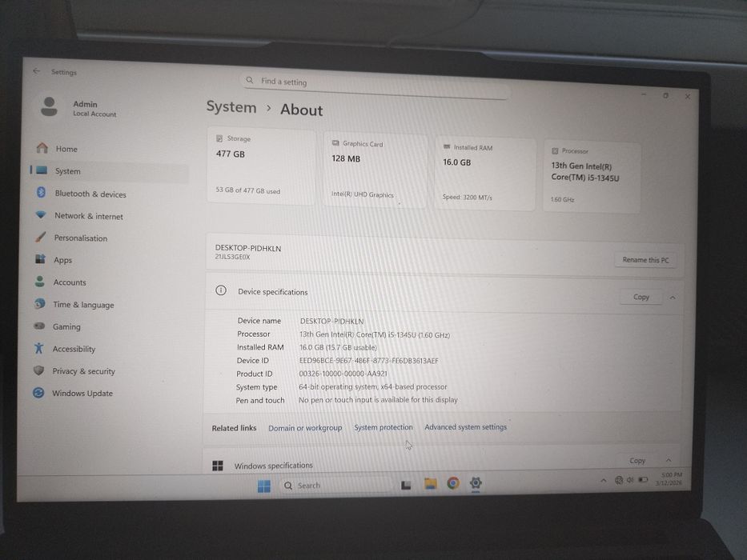Select the Device ID value text
This screenshot has height=560, width=747.
coord(368,361)
